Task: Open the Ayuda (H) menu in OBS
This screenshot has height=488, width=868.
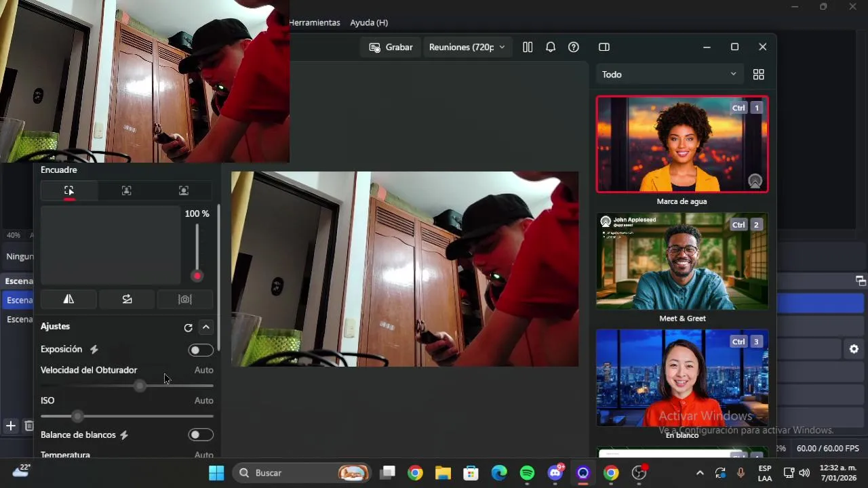Action: point(369,22)
